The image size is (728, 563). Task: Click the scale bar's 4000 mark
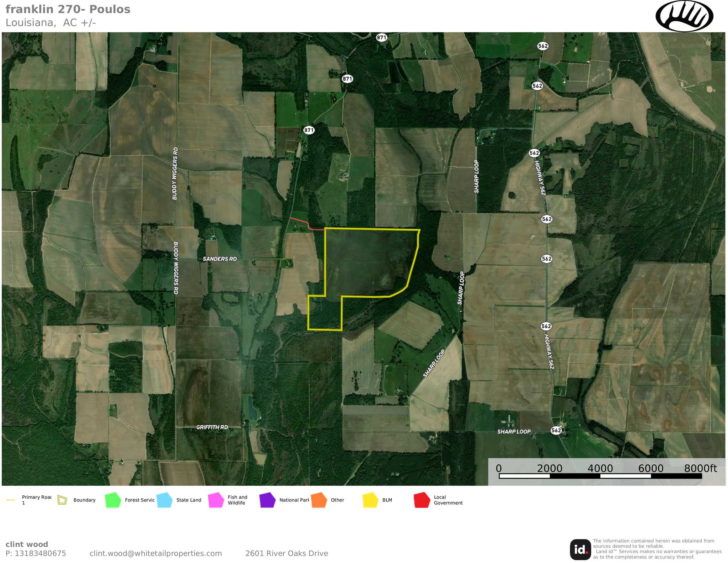pyautogui.click(x=600, y=469)
